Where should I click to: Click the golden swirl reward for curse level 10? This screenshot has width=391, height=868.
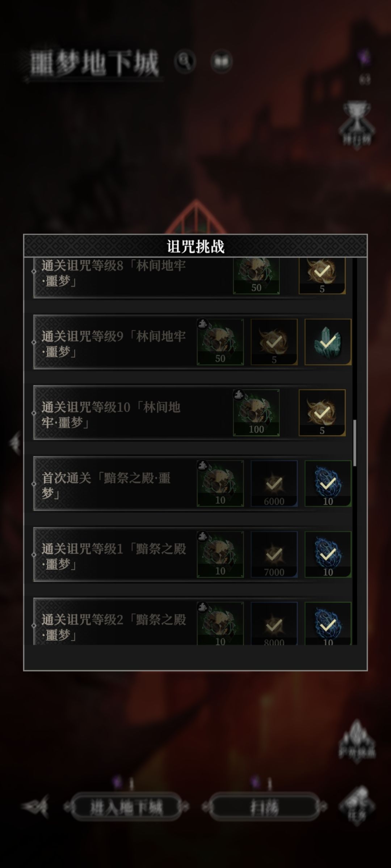tap(322, 413)
